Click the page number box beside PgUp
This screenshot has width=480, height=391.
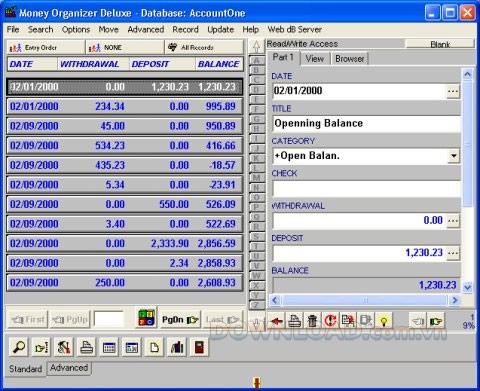(x=109, y=319)
